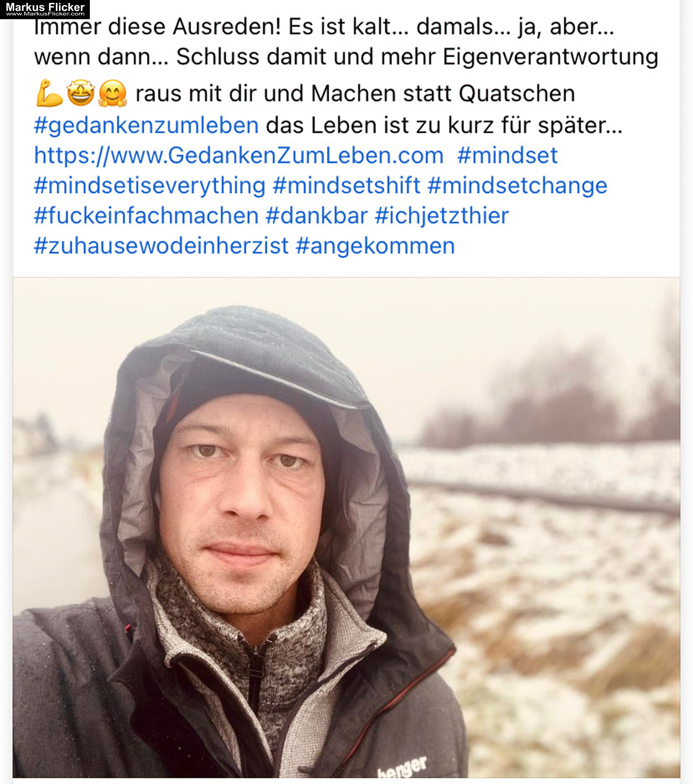The image size is (693, 784).
Task: Open the selfie photo in the post
Action: pos(346,528)
